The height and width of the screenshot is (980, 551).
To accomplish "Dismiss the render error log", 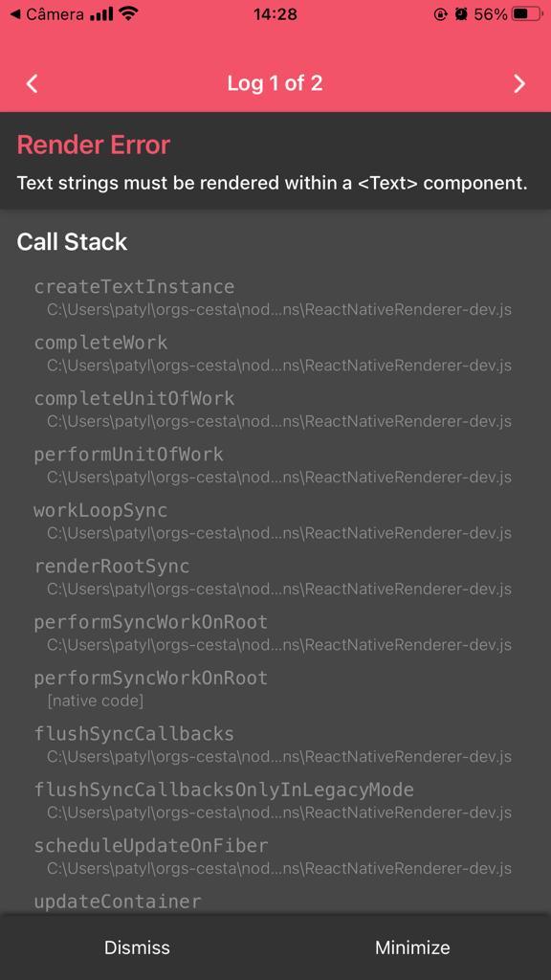I will (x=137, y=947).
